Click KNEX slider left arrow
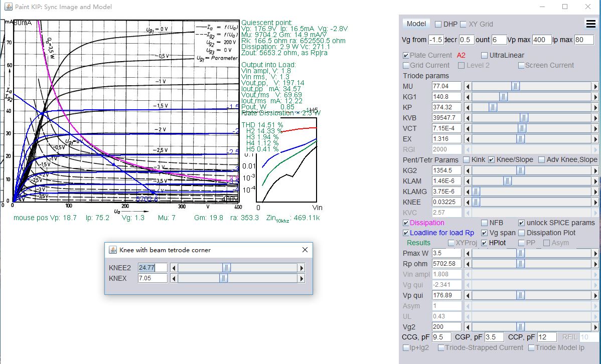Viewport: 601px width, 364px height. tap(174, 279)
